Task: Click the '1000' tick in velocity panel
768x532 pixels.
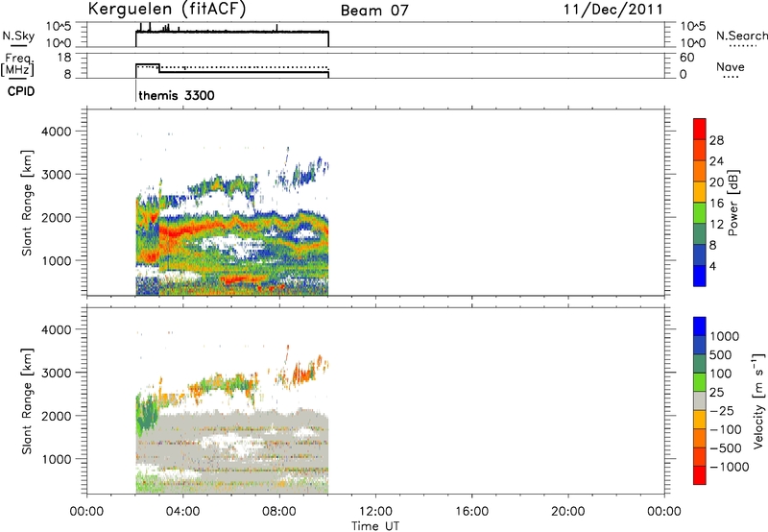Action: [57, 460]
